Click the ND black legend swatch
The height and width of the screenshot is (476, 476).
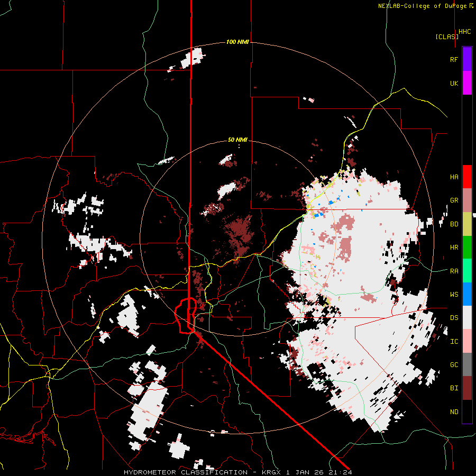click(467, 411)
